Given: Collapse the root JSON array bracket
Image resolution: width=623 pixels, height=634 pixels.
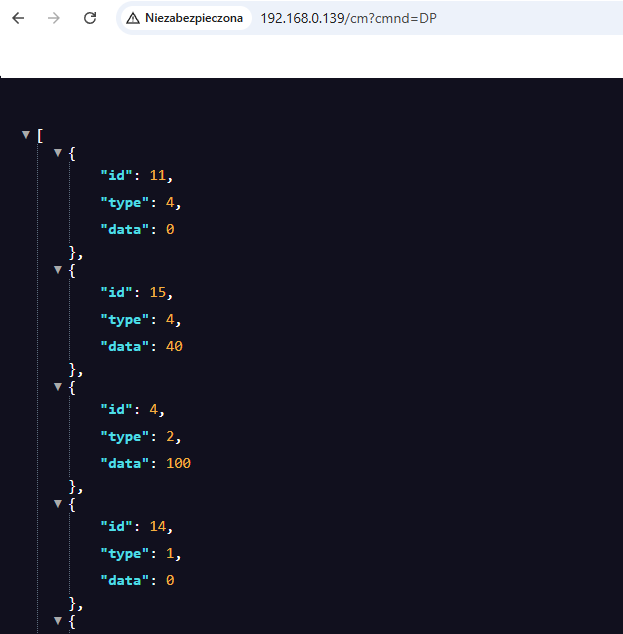Looking at the screenshot, I should pos(26,135).
